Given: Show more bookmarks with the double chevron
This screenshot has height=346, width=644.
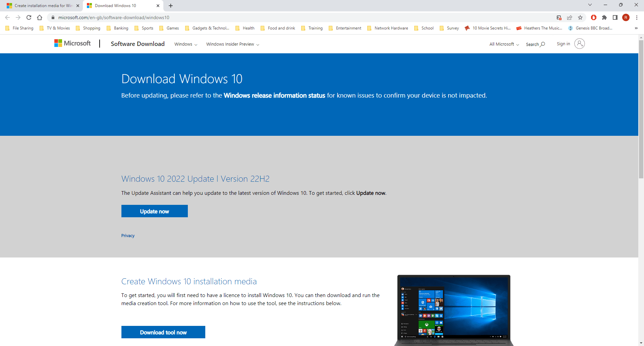Looking at the screenshot, I should click(x=636, y=28).
